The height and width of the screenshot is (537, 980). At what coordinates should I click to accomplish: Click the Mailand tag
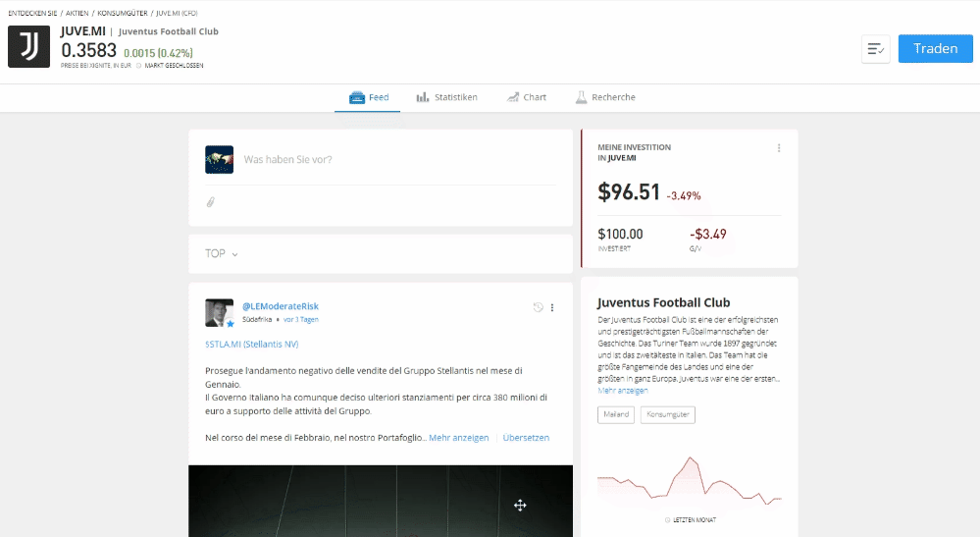click(x=616, y=414)
